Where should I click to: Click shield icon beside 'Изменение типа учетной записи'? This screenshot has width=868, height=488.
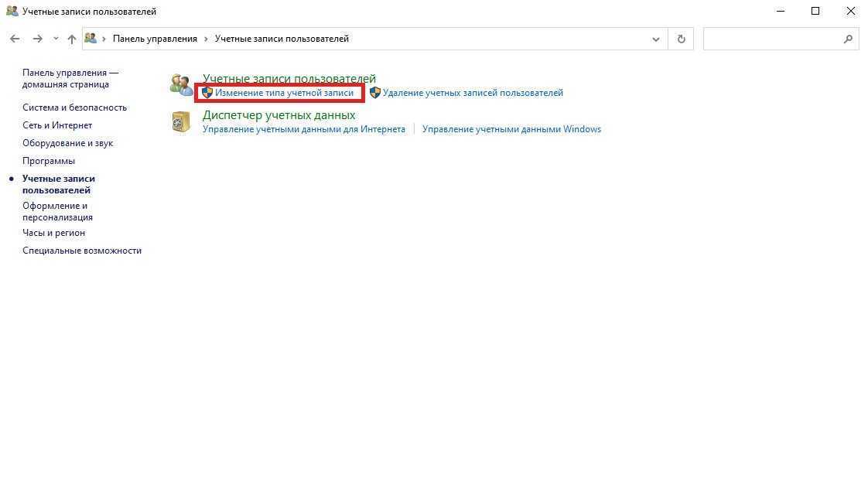[207, 92]
